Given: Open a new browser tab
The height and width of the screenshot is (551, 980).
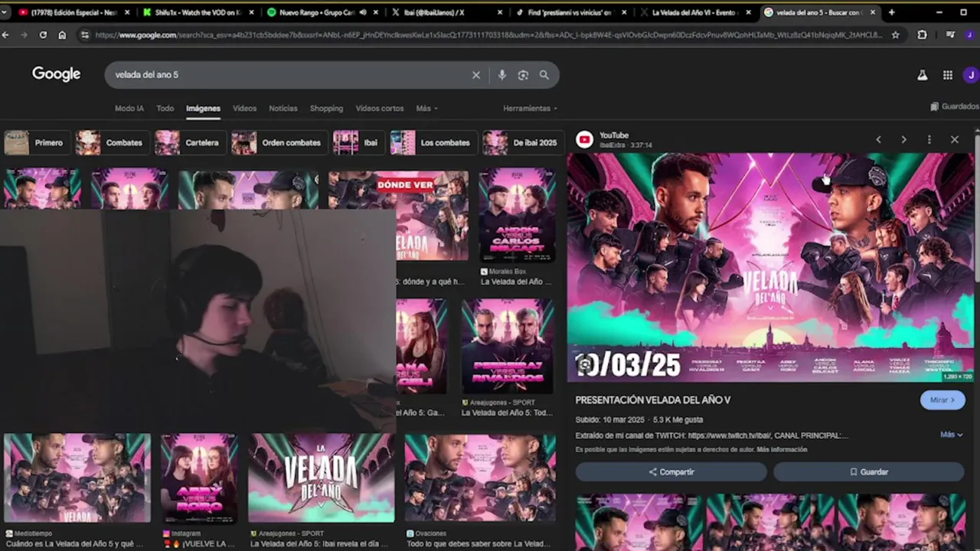Looking at the screenshot, I should tap(891, 12).
